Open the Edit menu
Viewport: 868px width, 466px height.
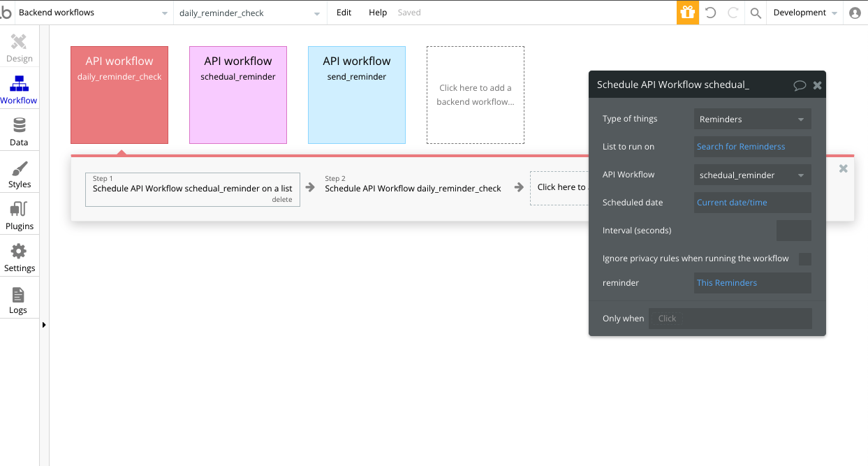click(x=344, y=13)
